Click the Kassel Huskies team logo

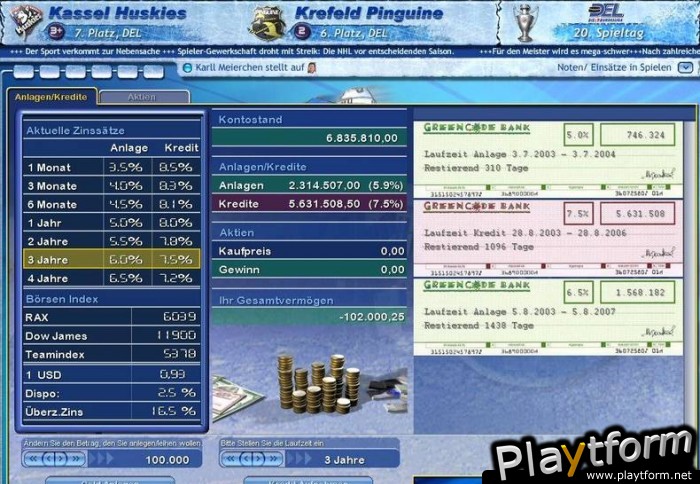click(25, 21)
